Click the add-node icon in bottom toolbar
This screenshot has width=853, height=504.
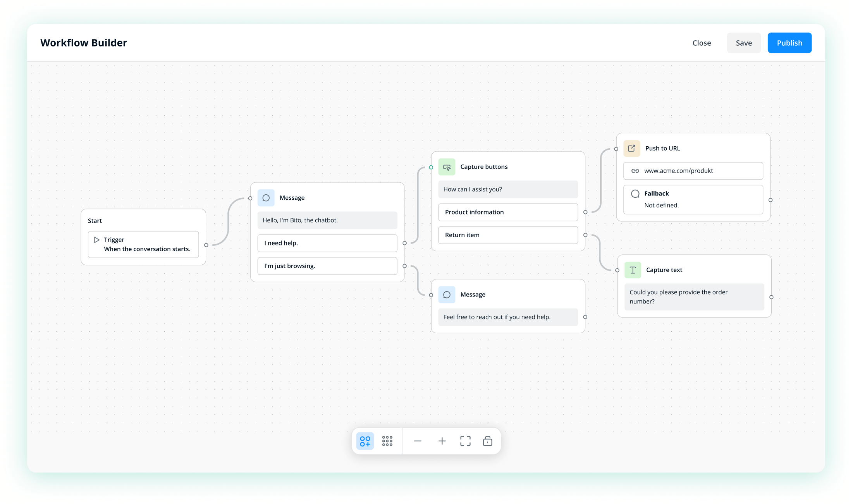point(365,441)
